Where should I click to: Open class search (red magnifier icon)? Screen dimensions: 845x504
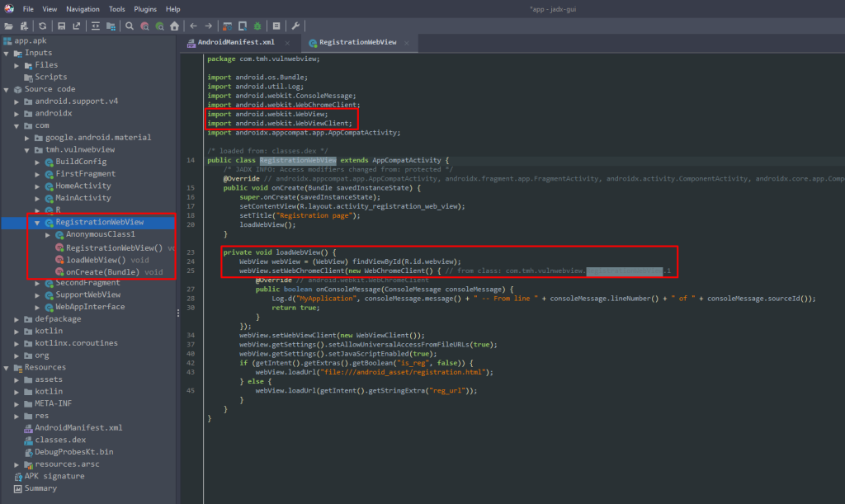coord(144,26)
